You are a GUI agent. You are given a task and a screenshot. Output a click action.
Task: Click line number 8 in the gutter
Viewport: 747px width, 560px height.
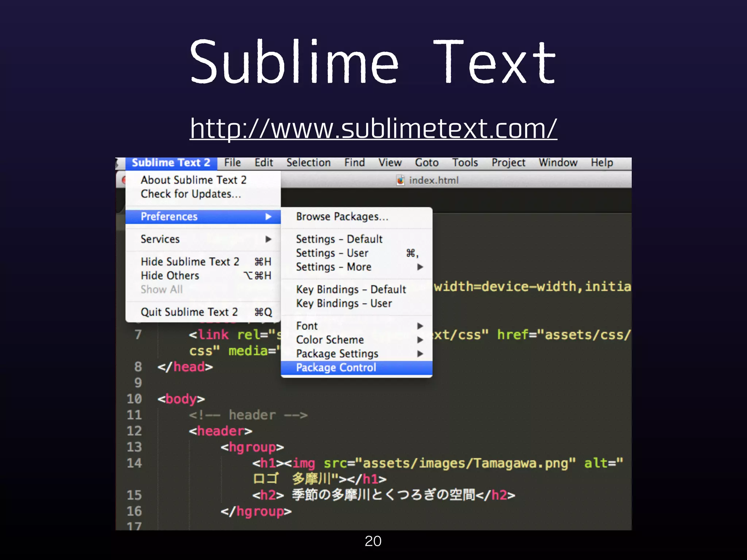point(138,367)
